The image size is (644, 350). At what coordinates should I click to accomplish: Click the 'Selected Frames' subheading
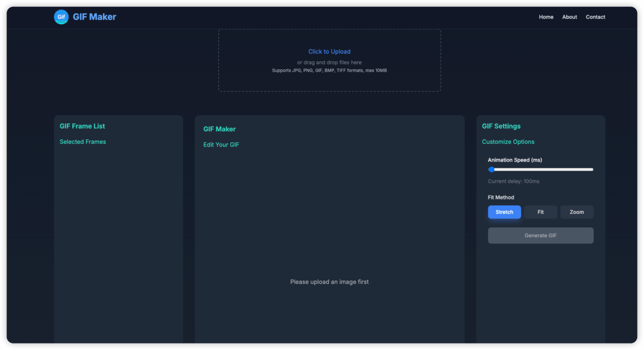83,142
